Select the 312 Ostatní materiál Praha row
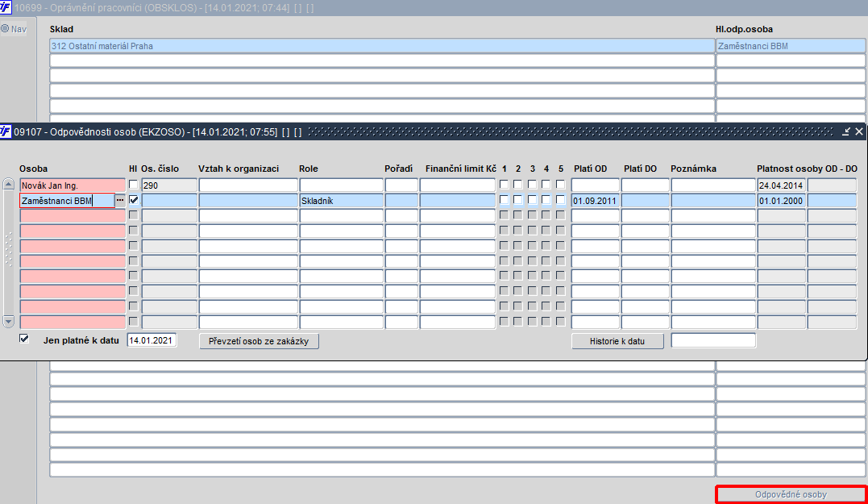The width and height of the screenshot is (868, 504). coord(382,46)
